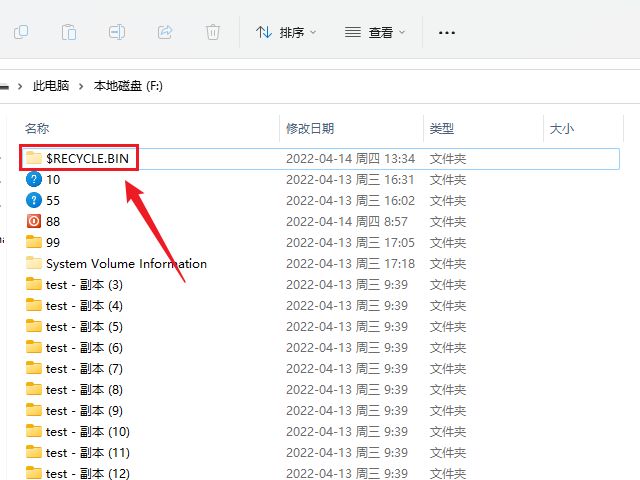Sort by 名称 column header
This screenshot has height=480, width=640.
tap(37, 129)
